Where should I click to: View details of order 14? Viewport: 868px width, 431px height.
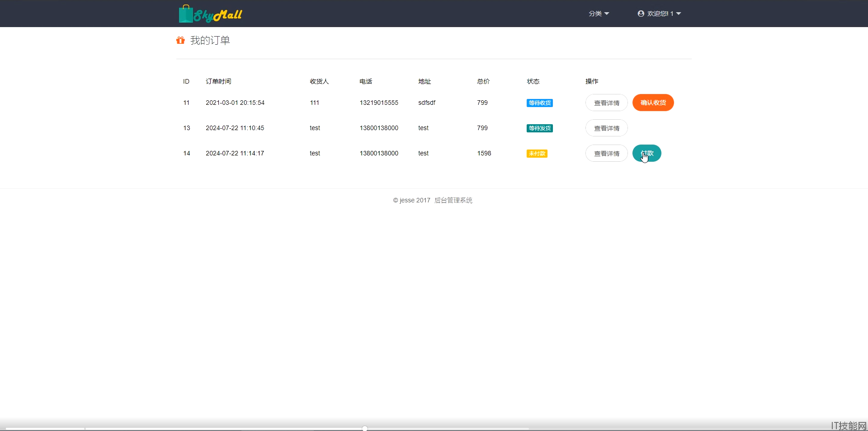coord(606,153)
